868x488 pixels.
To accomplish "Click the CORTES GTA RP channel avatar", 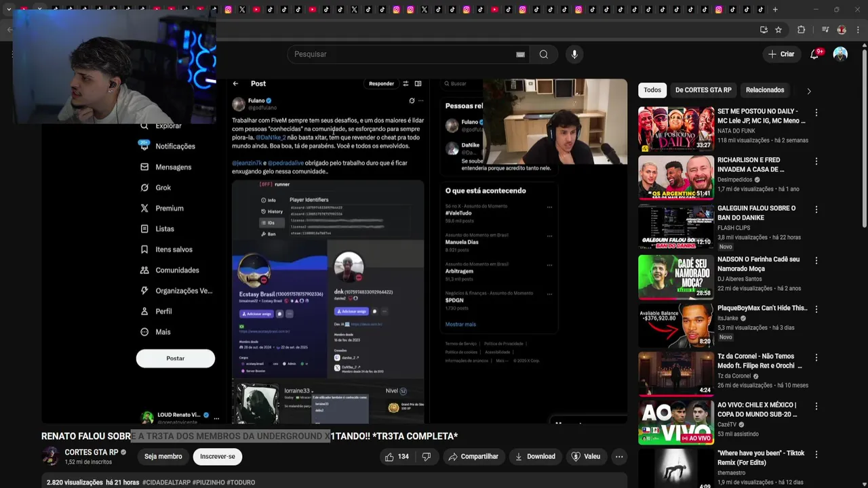I will [x=51, y=456].
